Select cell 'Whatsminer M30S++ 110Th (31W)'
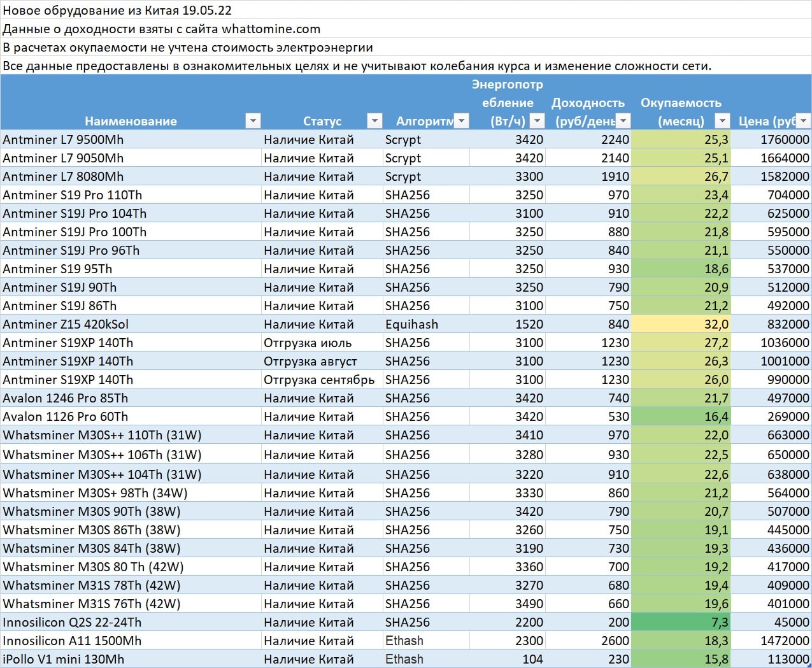The width and height of the screenshot is (812, 668). tap(131, 435)
